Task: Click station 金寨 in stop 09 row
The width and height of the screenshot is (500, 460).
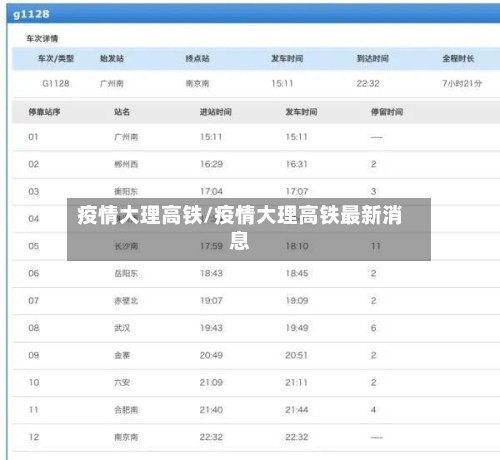Action: coord(122,355)
